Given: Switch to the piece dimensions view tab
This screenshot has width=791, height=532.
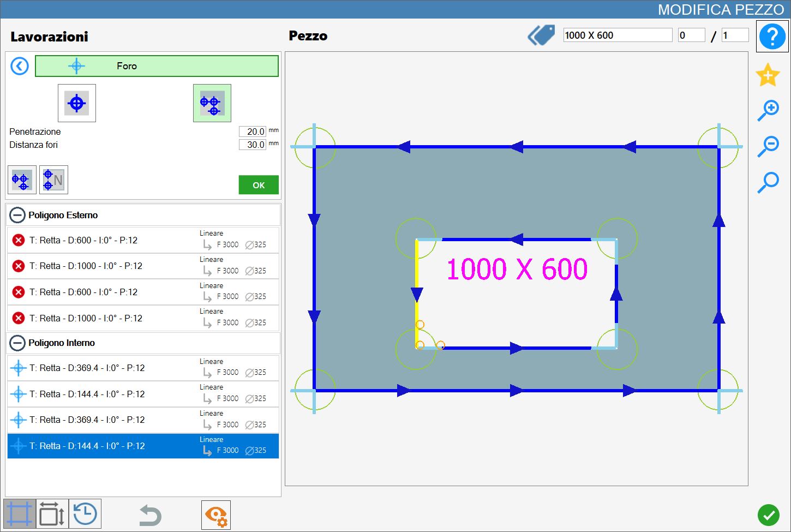Looking at the screenshot, I should click(x=52, y=514).
